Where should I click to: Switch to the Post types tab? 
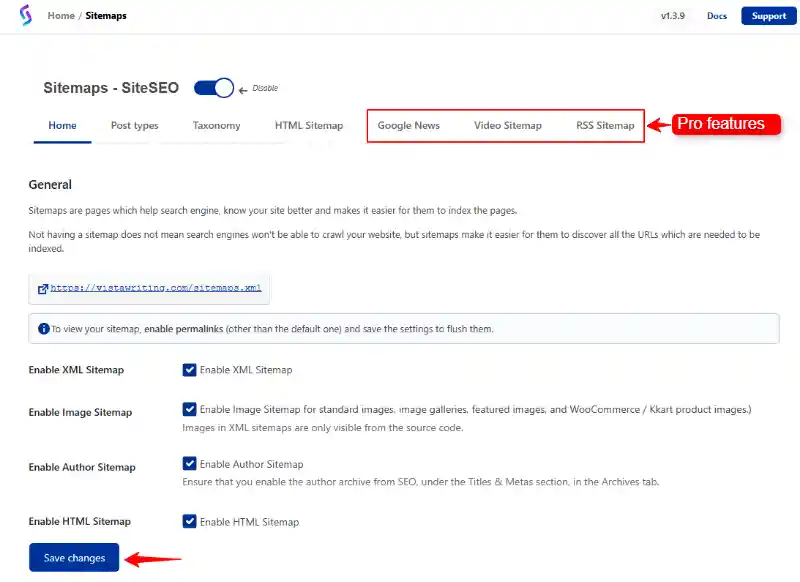click(135, 125)
